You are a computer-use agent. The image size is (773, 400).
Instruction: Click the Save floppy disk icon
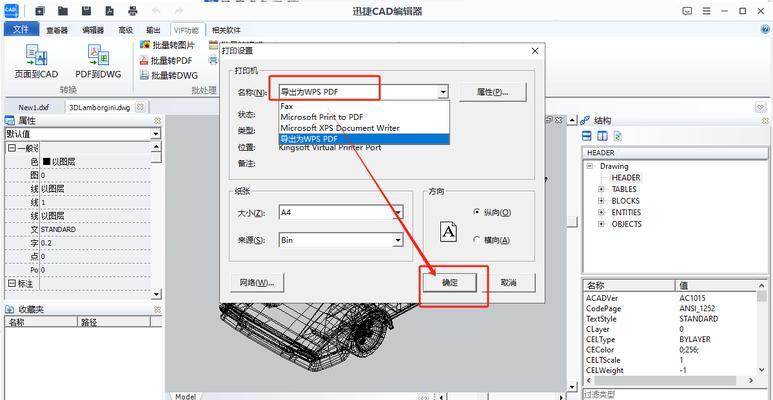86,10
